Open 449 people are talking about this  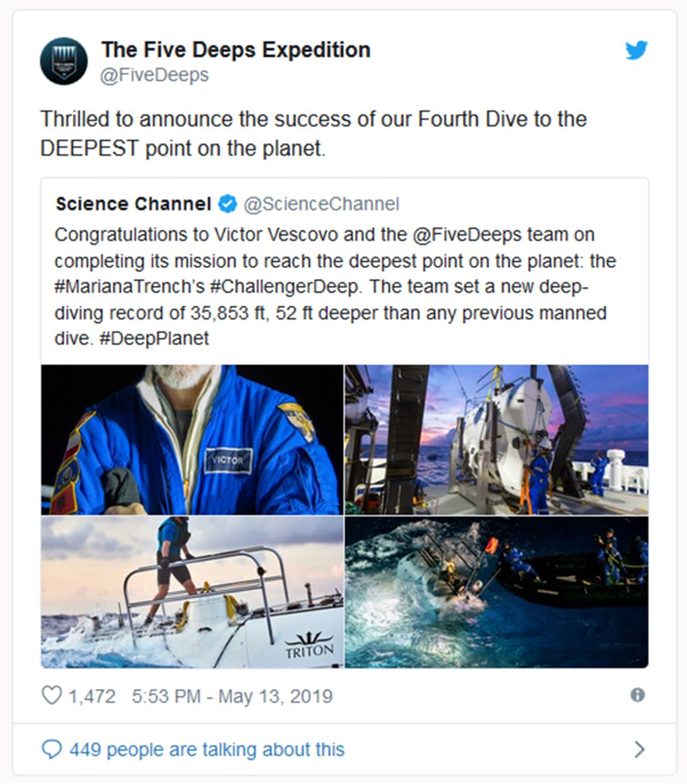207,749
